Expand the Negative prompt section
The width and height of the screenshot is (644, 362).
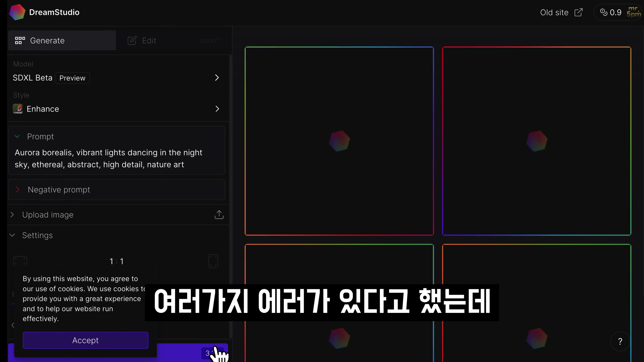(116, 190)
